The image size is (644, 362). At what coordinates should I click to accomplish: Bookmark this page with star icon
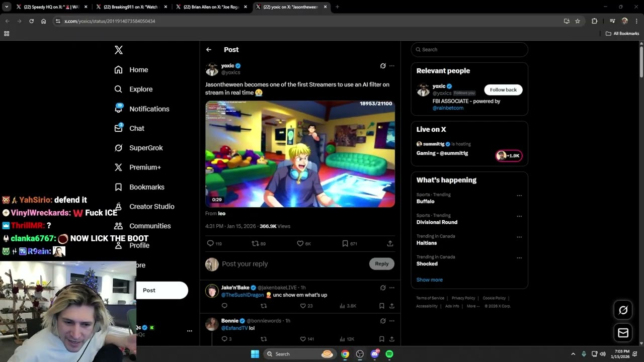coord(578,21)
